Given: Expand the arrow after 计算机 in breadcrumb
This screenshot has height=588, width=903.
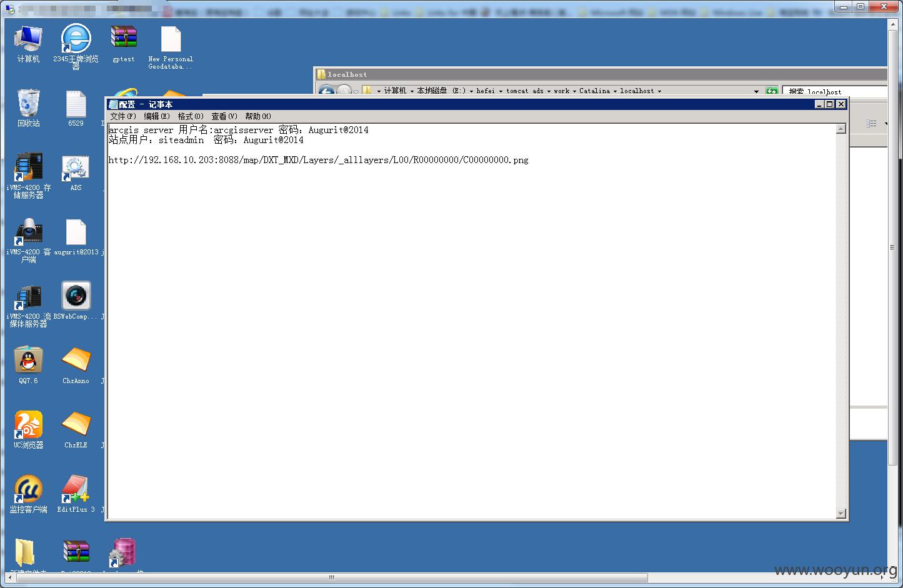Looking at the screenshot, I should [412, 91].
